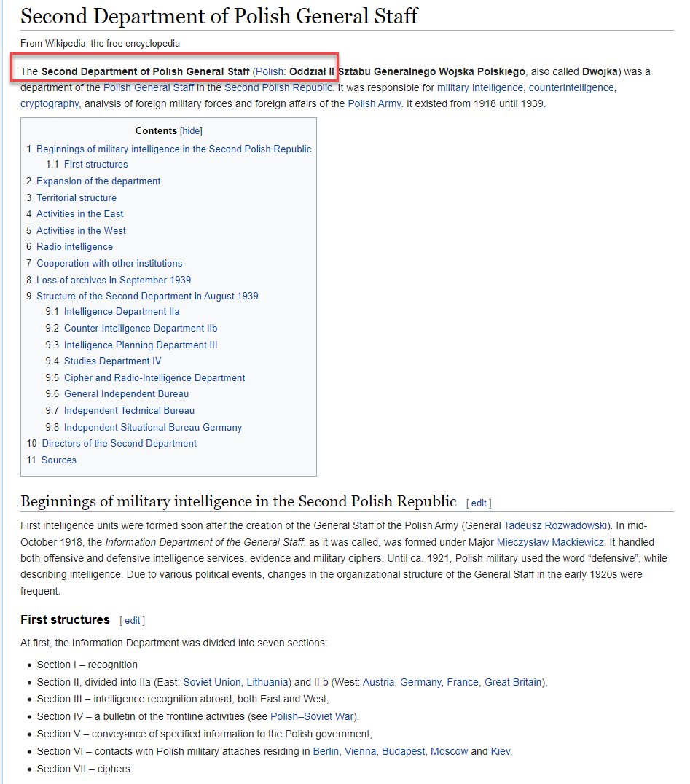Open the Tadeusz Rozwadowski article
690x784 pixels.
(557, 525)
